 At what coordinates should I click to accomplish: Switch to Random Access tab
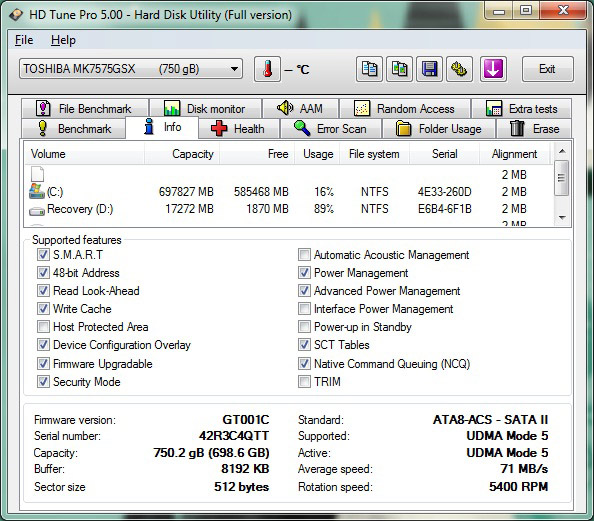[x=405, y=109]
